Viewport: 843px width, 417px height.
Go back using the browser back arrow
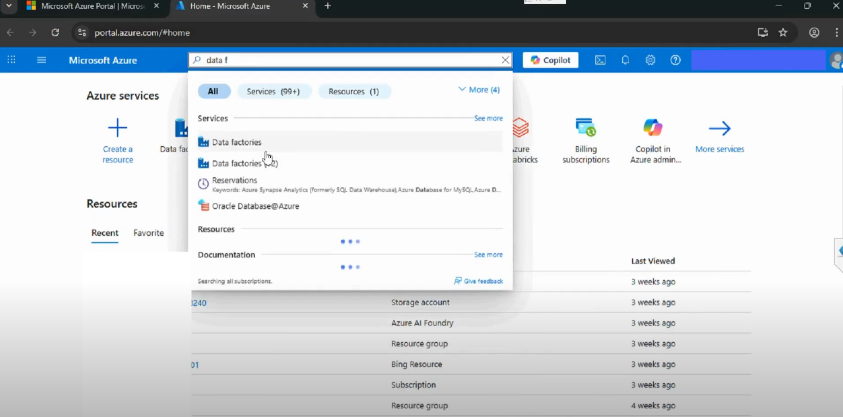coord(10,33)
